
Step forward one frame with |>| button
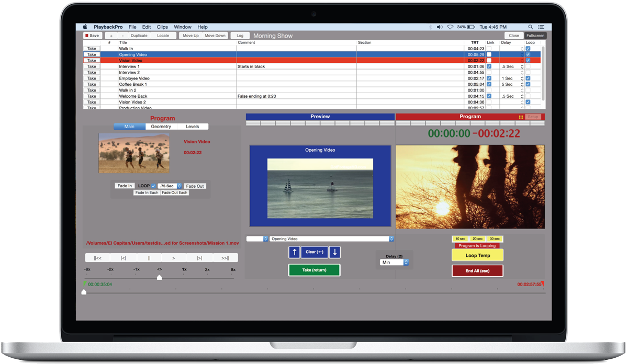pos(199,258)
